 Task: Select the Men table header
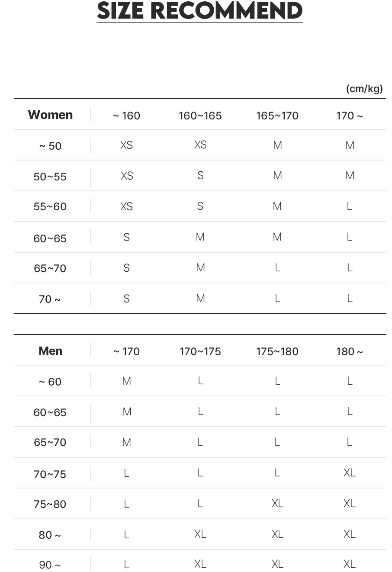pyautogui.click(x=50, y=351)
